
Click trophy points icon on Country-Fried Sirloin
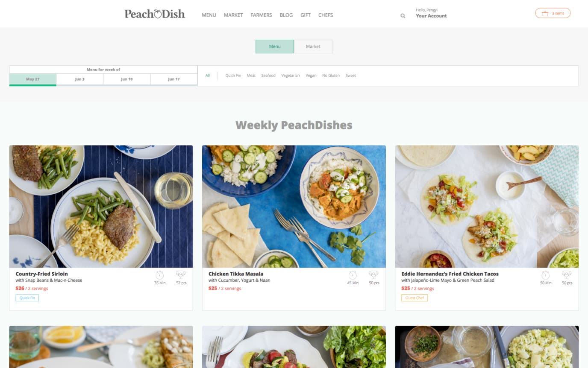tap(181, 275)
